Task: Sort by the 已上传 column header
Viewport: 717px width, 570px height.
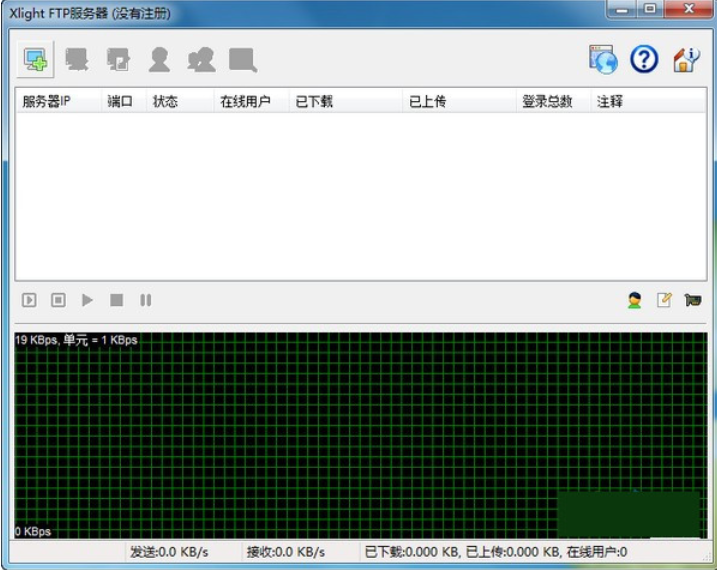Action: pos(459,101)
